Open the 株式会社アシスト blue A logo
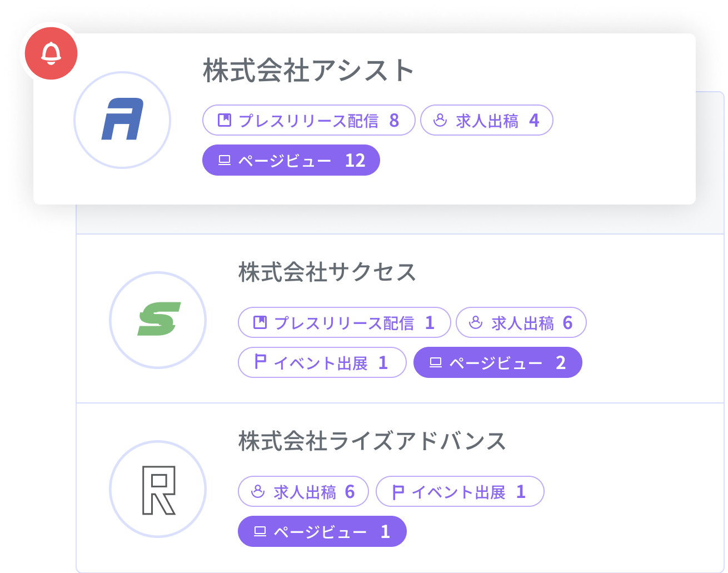 [x=122, y=119]
